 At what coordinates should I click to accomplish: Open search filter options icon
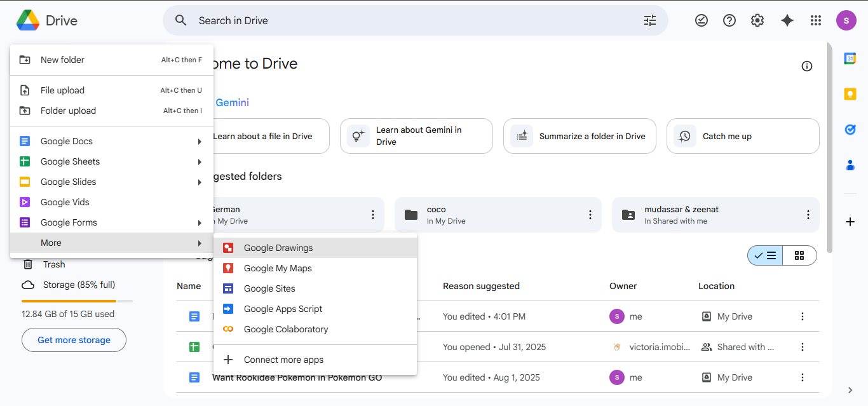pyautogui.click(x=649, y=20)
